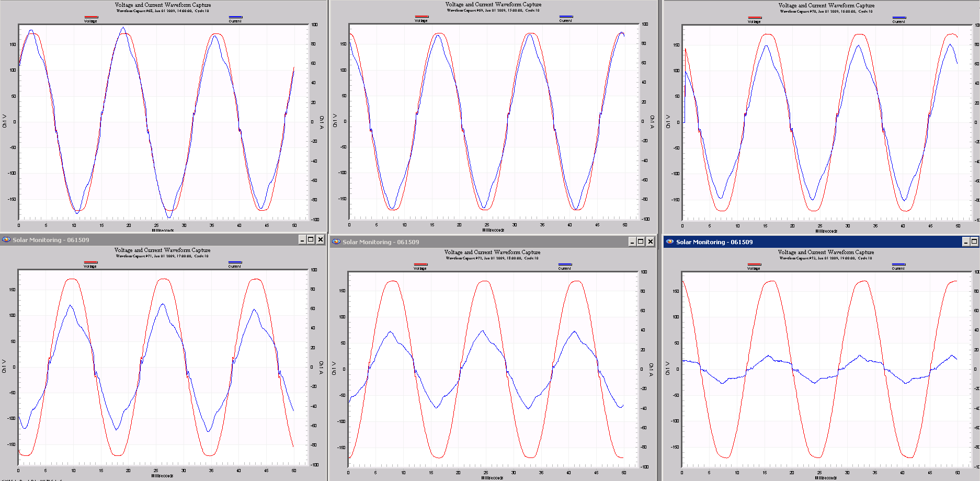Click the red Voltage color swatch in Capture #71

90,263
